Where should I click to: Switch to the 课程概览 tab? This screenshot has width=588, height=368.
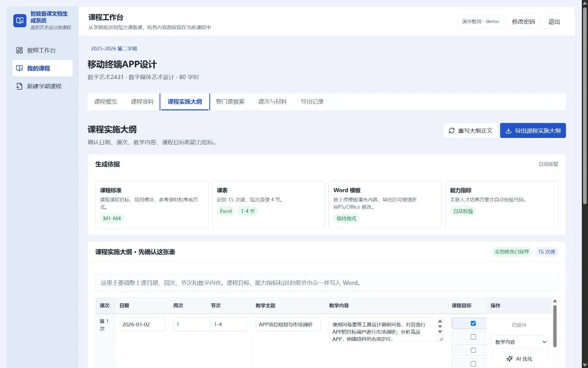tap(106, 102)
